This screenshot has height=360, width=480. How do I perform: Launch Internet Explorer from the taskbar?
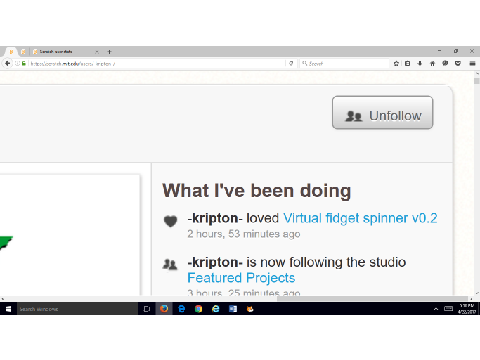click(216, 309)
